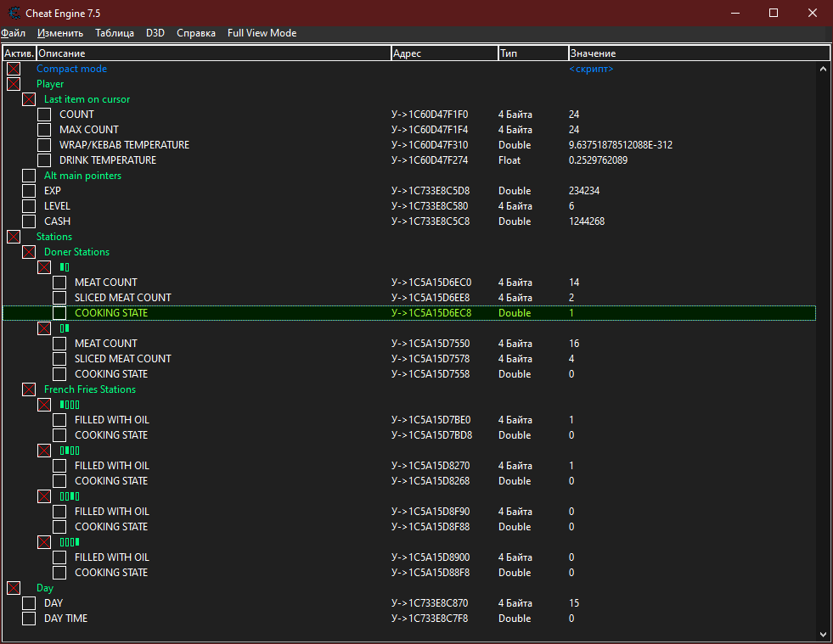The width and height of the screenshot is (833, 644).
Task: Select the second doner station bar icon
Action: [x=65, y=328]
